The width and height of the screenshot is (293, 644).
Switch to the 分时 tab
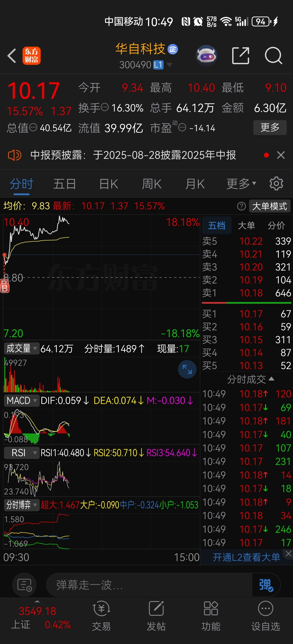pos(21,184)
